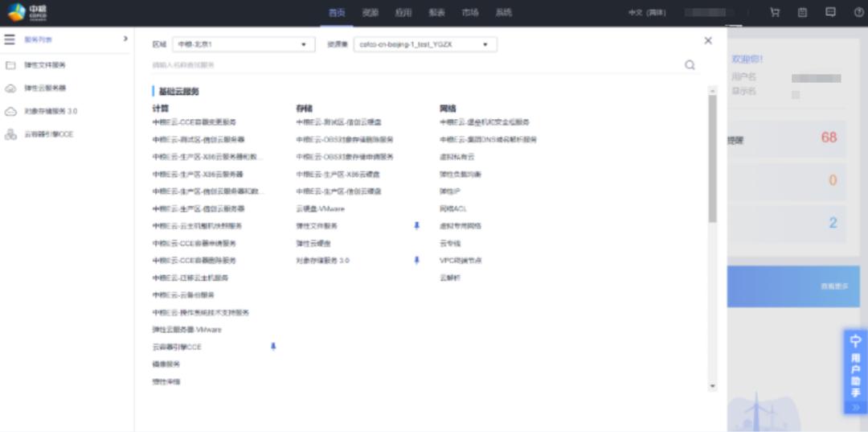Screen dimensions: 868x432
Task: Switch to the 报表 top navigation tab
Action: [436, 12]
